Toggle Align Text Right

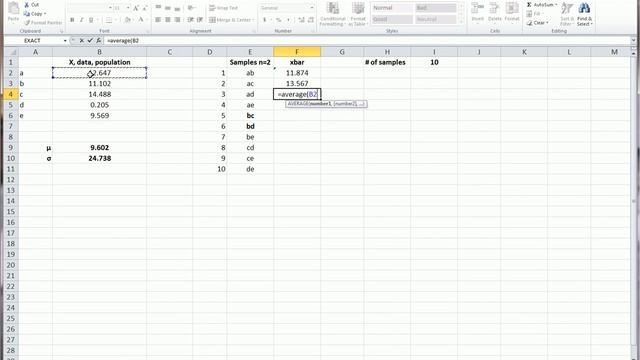[x=178, y=20]
